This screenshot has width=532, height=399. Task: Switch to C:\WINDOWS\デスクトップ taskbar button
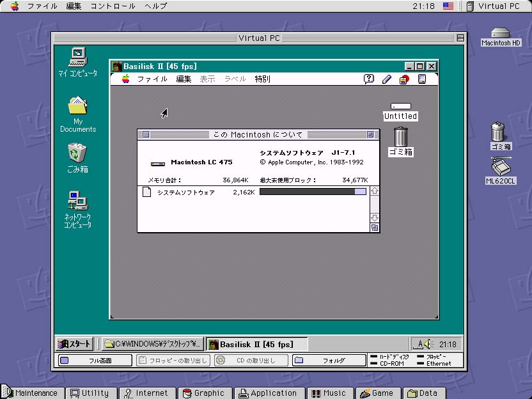pyautogui.click(x=153, y=344)
